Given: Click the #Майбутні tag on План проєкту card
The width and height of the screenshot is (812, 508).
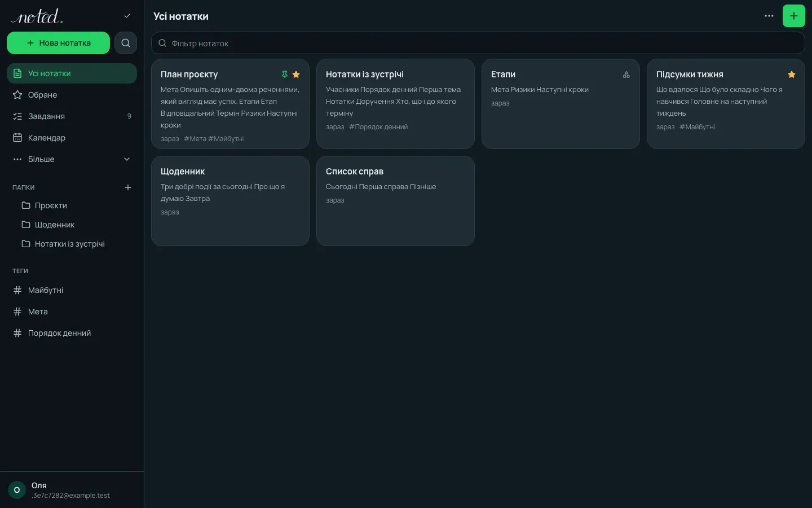Looking at the screenshot, I should click(226, 139).
